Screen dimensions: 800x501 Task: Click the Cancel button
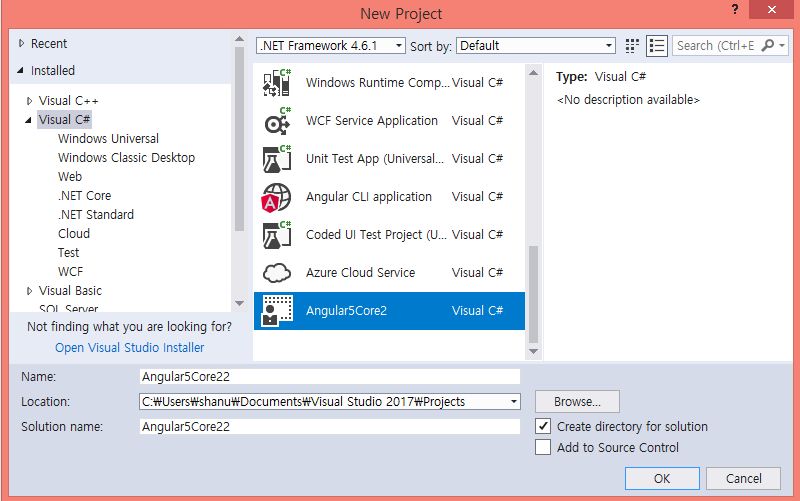click(743, 479)
